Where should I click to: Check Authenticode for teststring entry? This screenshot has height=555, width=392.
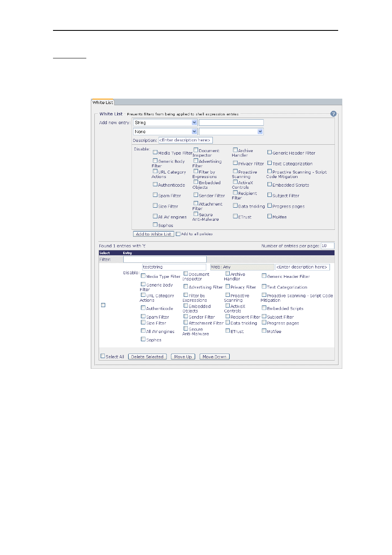(x=143, y=308)
